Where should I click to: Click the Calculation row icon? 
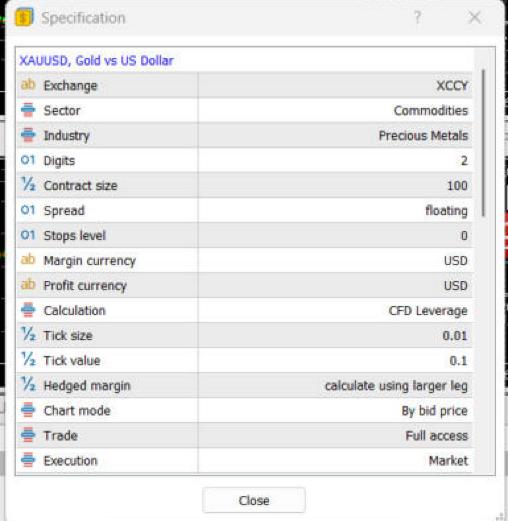[28, 310]
